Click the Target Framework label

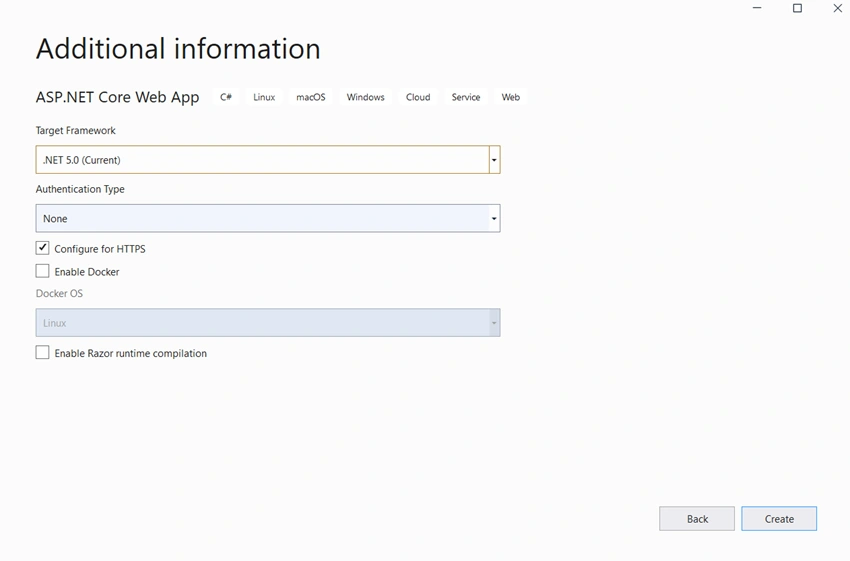(75, 131)
